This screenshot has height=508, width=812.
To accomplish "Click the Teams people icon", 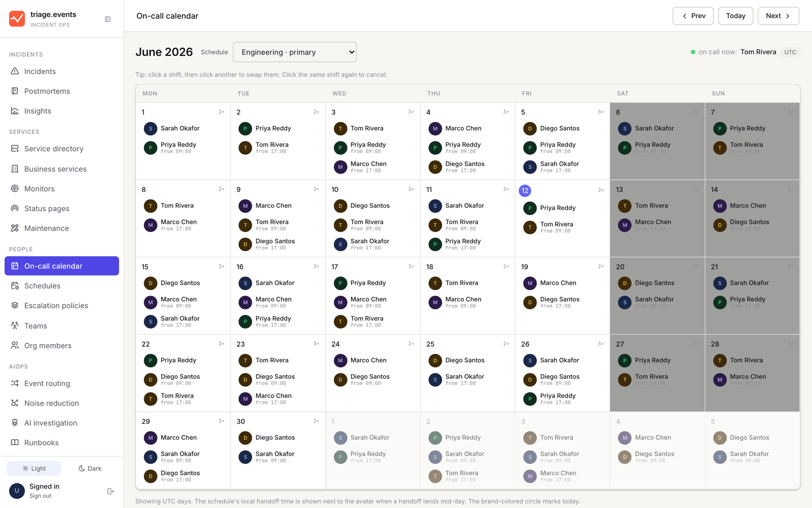I will click(x=15, y=326).
